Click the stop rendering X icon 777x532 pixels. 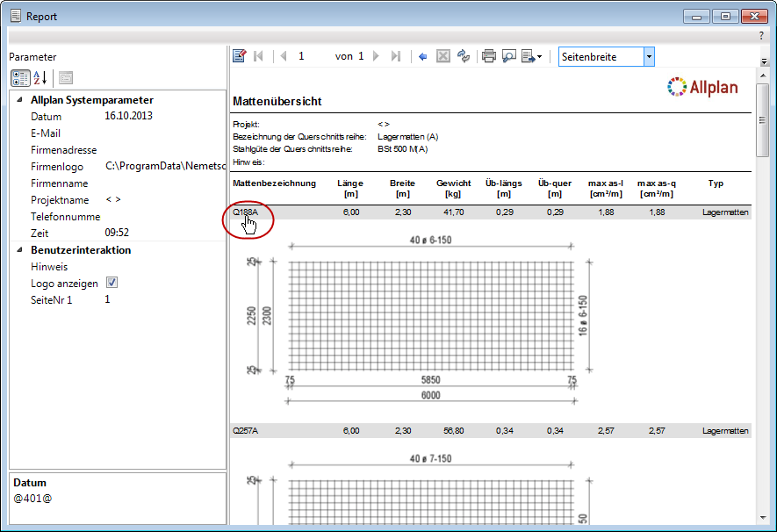443,56
